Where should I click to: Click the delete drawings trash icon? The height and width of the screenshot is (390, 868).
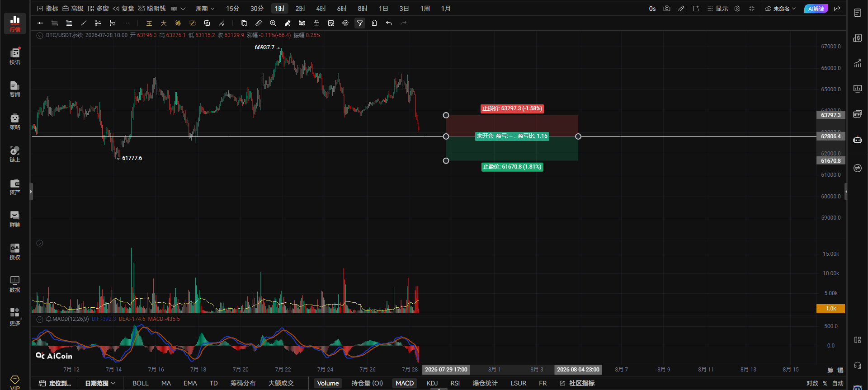[374, 23]
